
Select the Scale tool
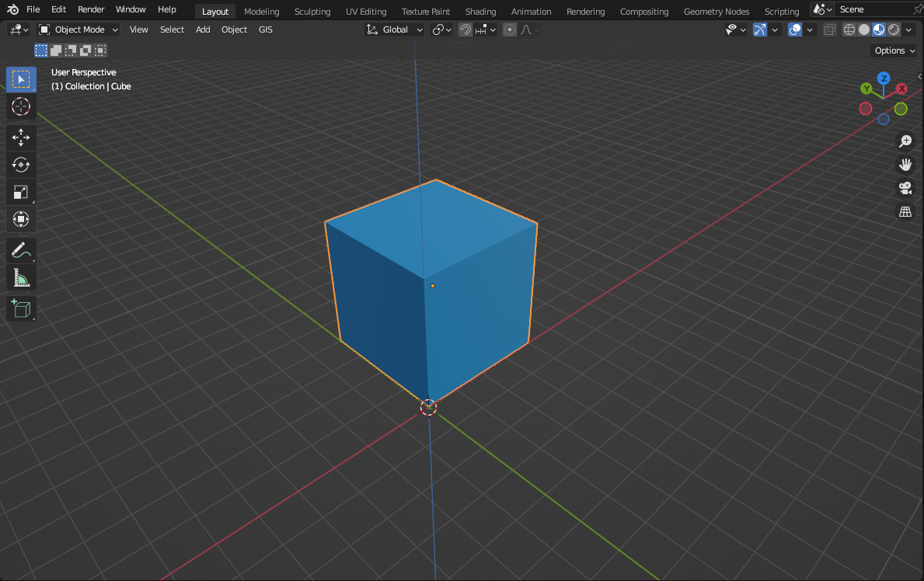tap(21, 192)
